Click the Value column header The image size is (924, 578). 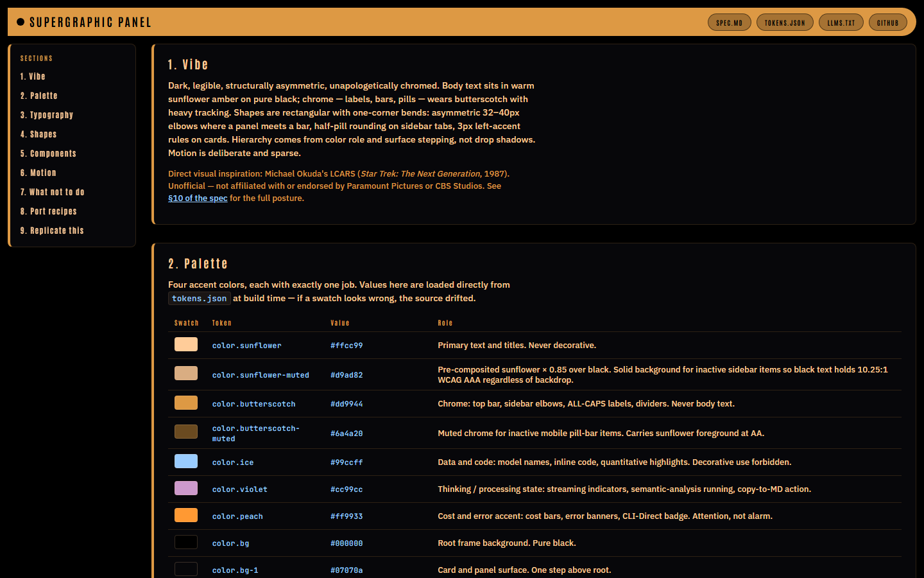point(340,323)
